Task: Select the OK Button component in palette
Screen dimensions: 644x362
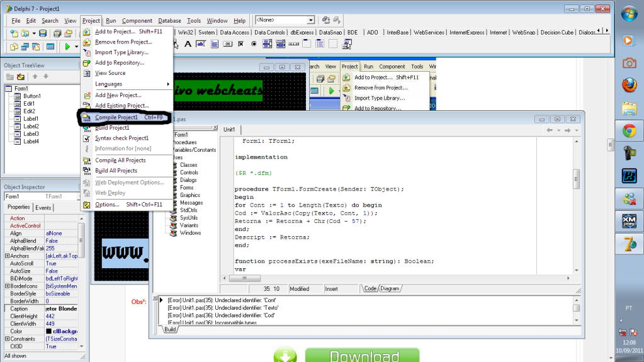Action: tap(227, 44)
